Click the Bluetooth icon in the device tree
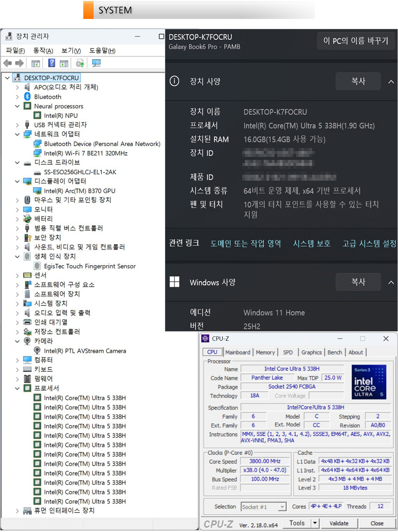Screen dimensions: 398x532 coord(27,97)
